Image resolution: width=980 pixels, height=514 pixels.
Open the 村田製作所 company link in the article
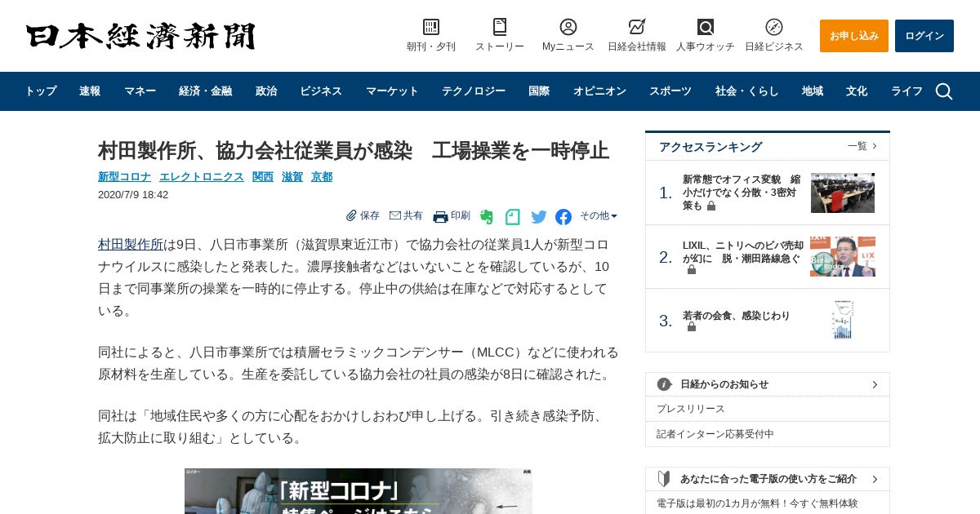click(x=131, y=244)
